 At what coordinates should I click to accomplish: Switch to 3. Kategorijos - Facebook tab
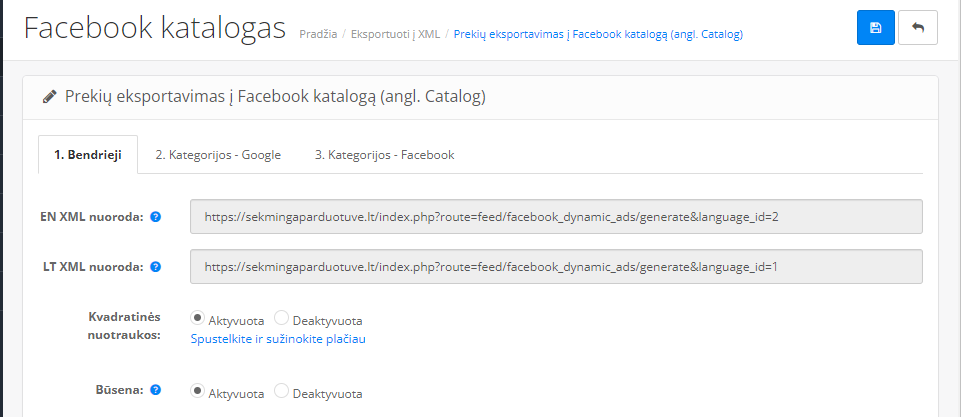click(385, 155)
